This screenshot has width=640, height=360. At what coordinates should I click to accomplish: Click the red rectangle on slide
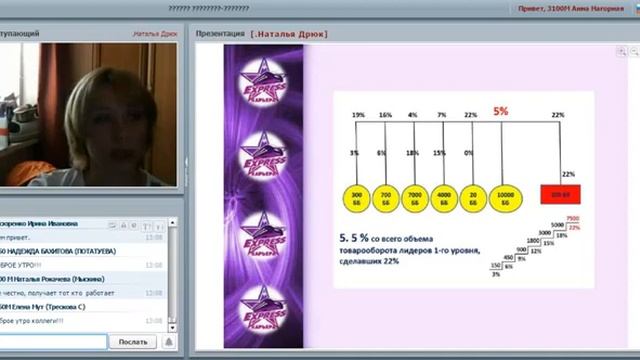[x=560, y=194]
